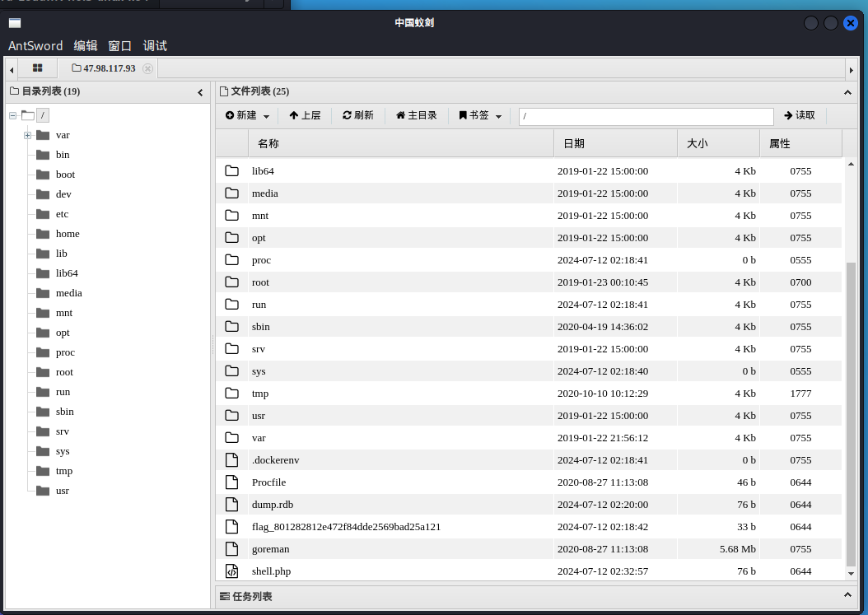Click the root folder icon in file list
Screen dimensions: 868x615
(232, 282)
